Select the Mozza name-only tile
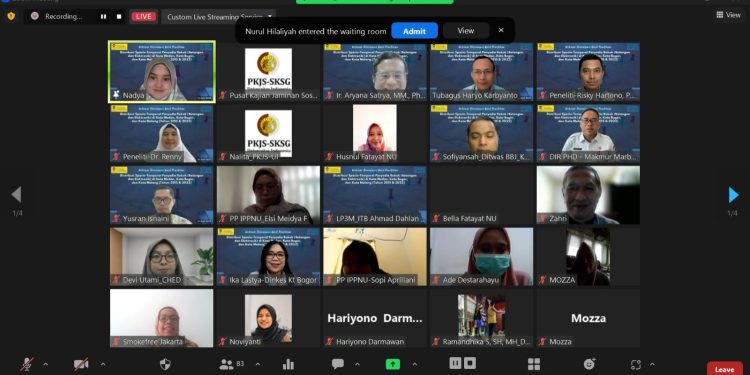750x375 pixels. click(x=588, y=318)
